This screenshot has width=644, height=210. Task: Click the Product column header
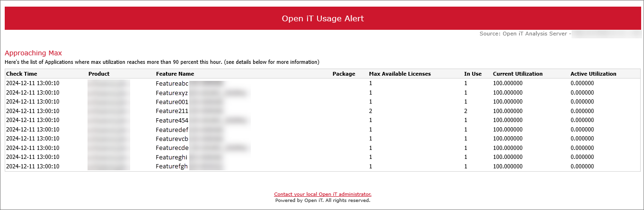[x=99, y=74]
